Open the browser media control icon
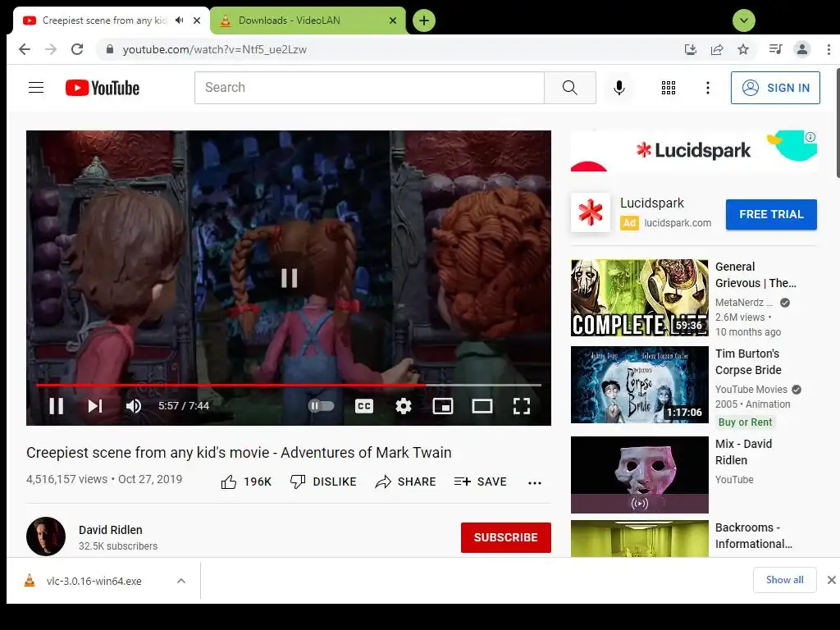The image size is (840, 630). (775, 49)
